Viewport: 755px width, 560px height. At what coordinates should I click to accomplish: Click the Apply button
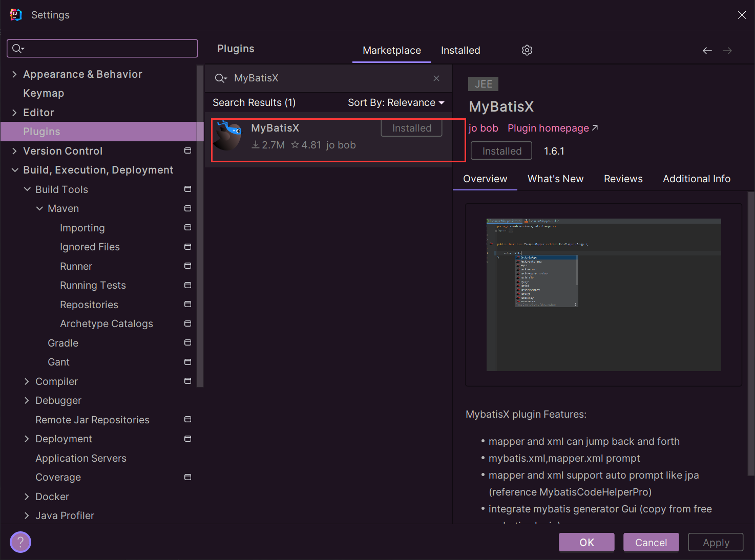(716, 542)
